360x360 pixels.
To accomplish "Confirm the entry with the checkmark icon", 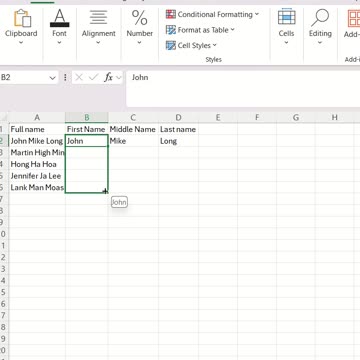I will click(94, 77).
